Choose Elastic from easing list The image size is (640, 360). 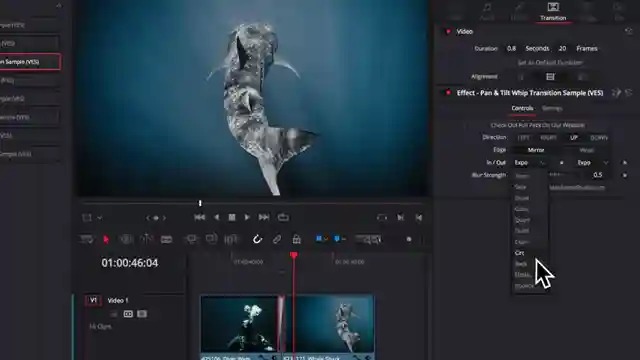point(522,275)
